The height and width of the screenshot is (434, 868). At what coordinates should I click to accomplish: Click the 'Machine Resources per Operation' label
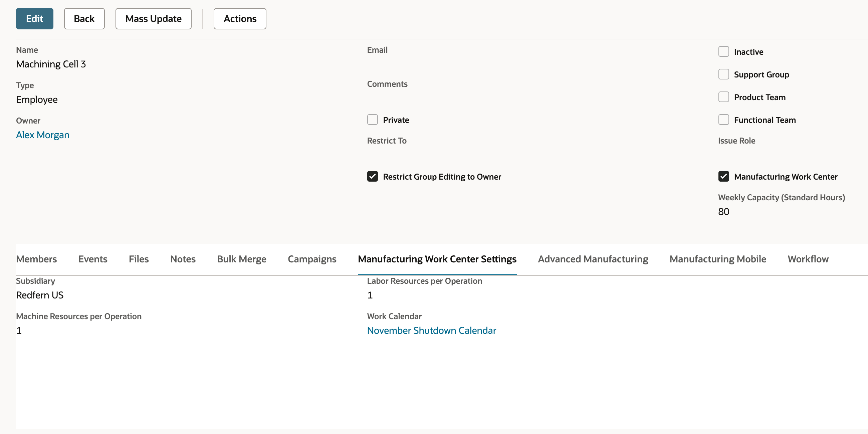(79, 316)
